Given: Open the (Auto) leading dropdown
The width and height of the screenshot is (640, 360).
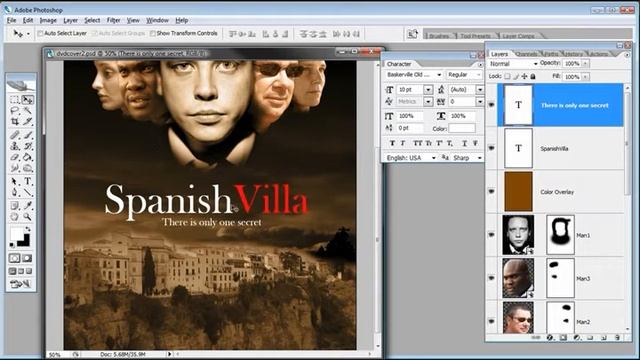Looking at the screenshot, I should 480,89.
